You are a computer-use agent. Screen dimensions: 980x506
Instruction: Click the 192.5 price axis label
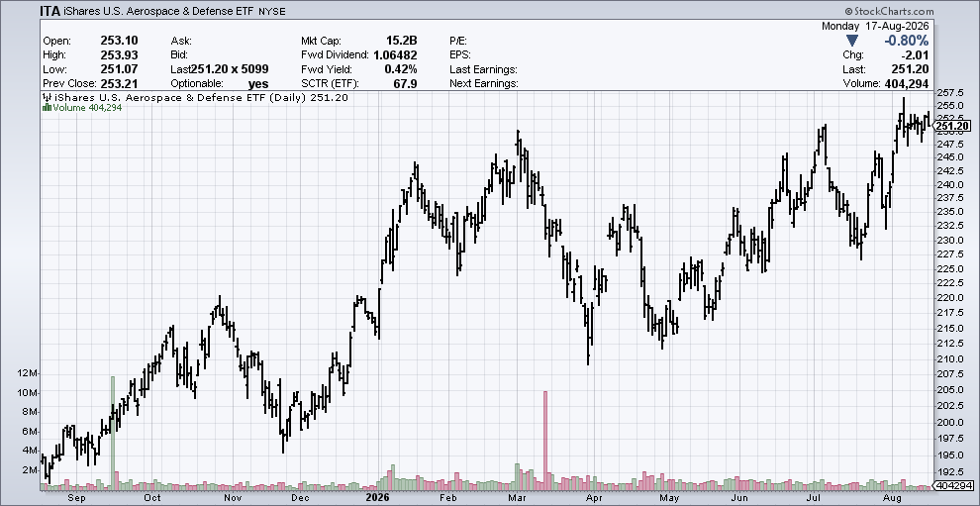tap(949, 472)
